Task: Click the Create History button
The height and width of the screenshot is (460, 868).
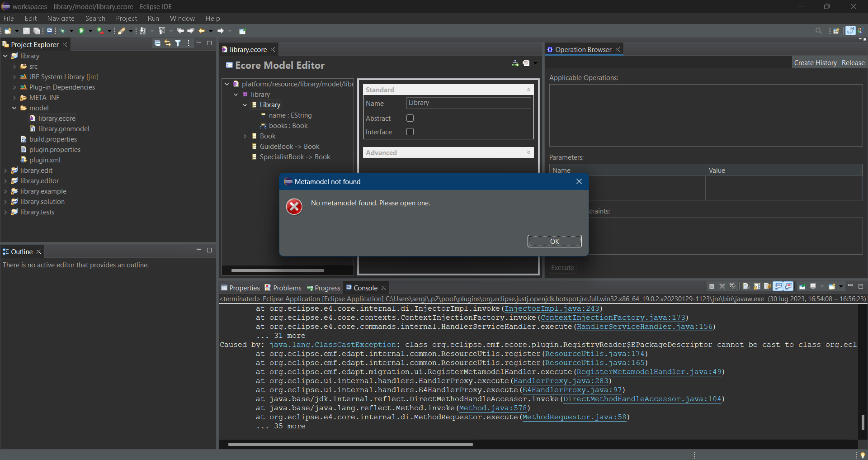Action: (815, 63)
